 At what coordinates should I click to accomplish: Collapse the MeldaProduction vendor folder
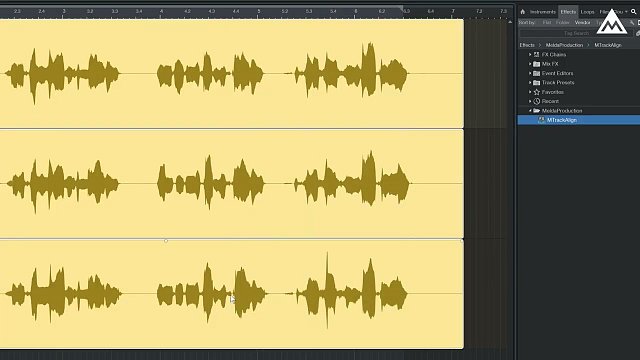point(530,111)
